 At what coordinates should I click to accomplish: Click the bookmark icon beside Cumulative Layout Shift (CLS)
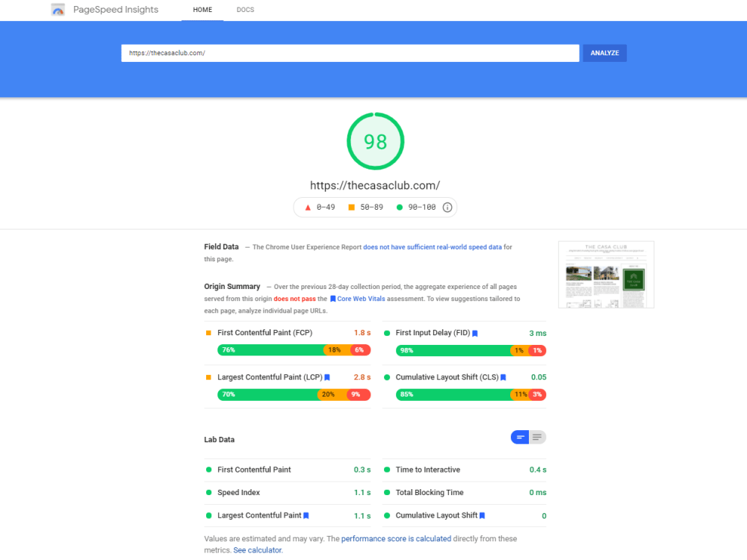pos(503,378)
